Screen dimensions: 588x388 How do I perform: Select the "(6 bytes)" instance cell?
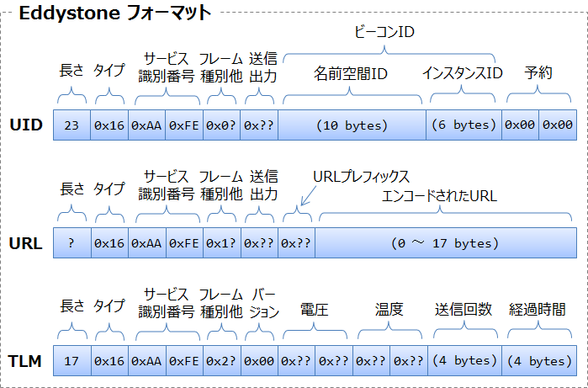(x=464, y=125)
